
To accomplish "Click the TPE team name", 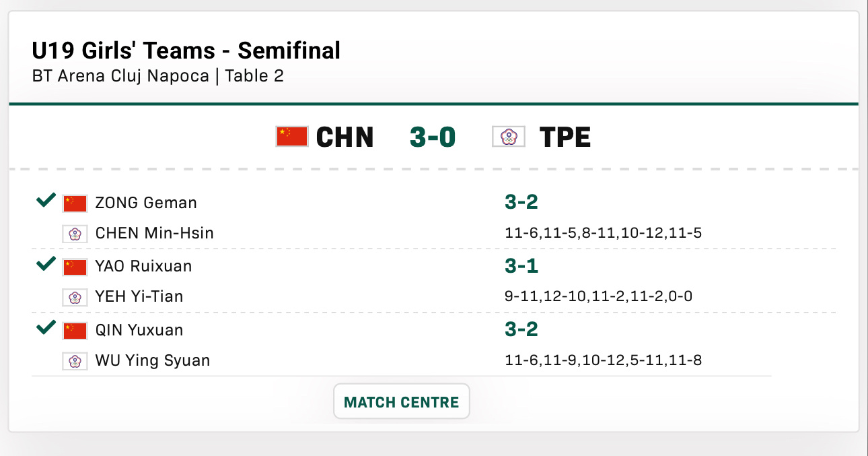I will click(565, 137).
